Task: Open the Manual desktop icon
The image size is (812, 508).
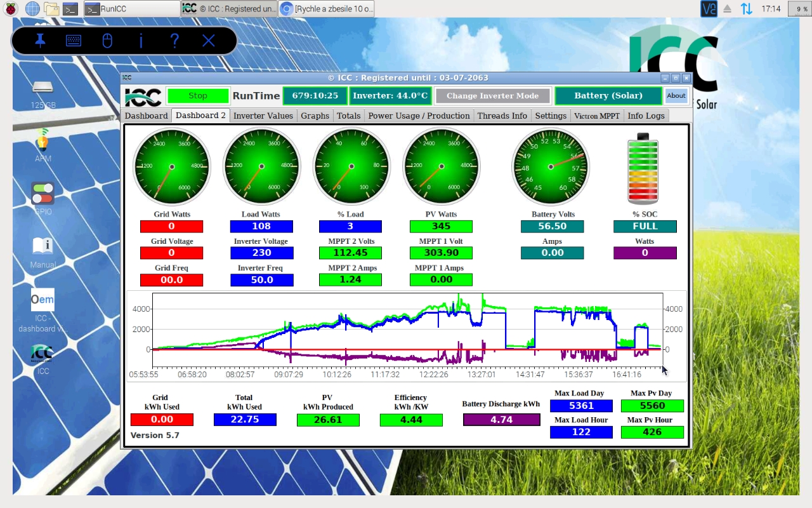Action: click(x=43, y=247)
